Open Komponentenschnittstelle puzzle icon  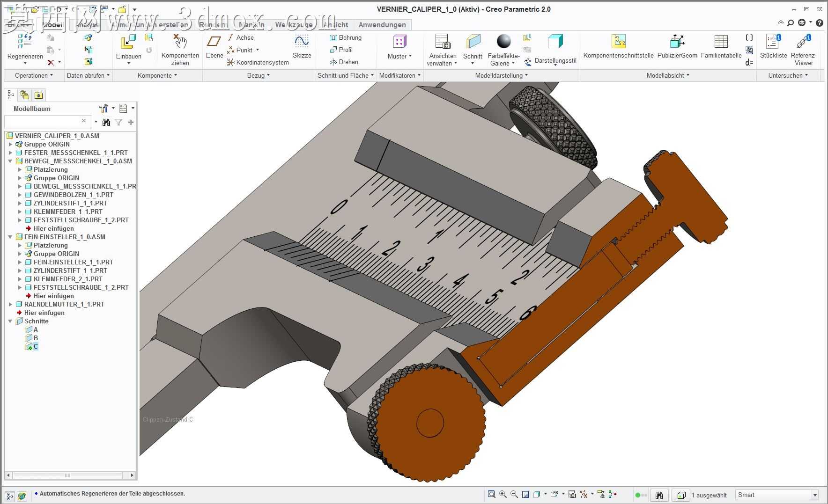click(618, 42)
